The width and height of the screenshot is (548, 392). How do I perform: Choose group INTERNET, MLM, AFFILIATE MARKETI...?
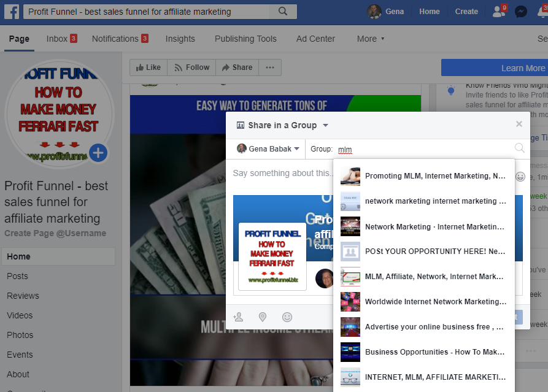(x=424, y=377)
